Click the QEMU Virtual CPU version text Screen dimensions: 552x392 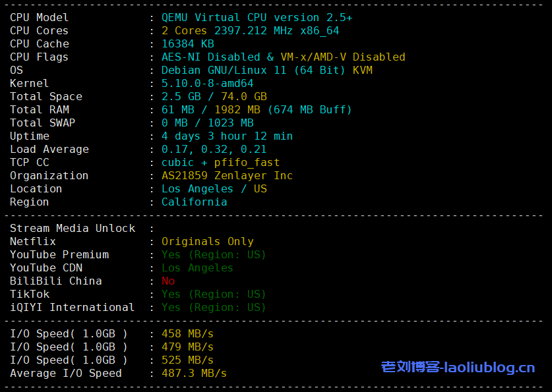click(257, 18)
